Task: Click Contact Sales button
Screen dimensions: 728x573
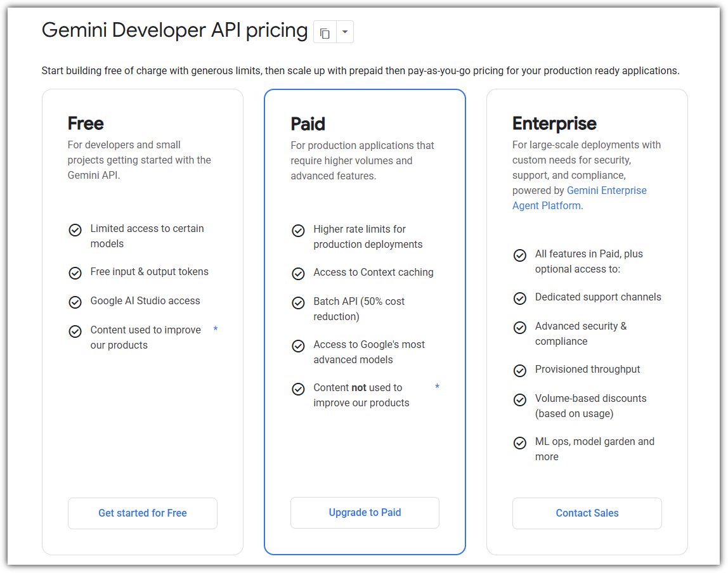Action: pyautogui.click(x=587, y=513)
